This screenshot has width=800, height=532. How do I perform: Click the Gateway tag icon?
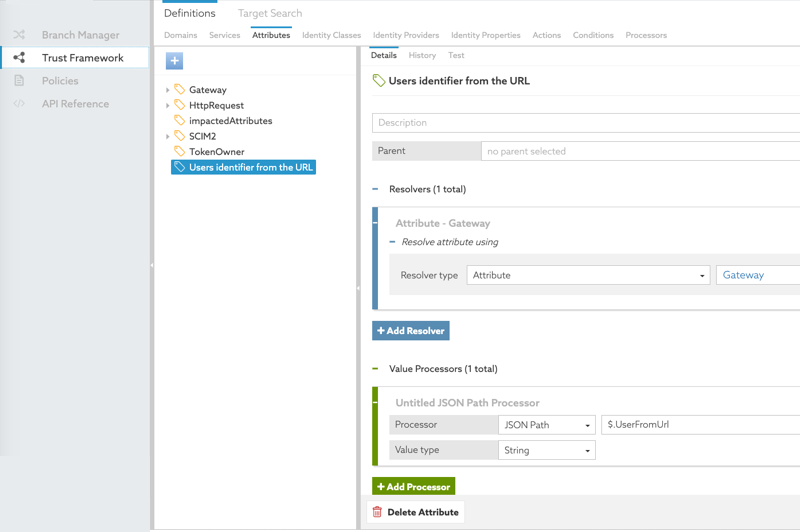click(179, 89)
